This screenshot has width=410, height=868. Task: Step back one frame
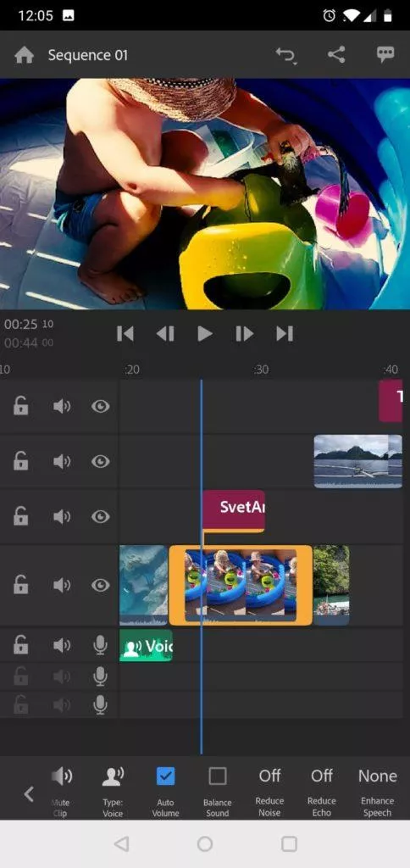coord(165,333)
